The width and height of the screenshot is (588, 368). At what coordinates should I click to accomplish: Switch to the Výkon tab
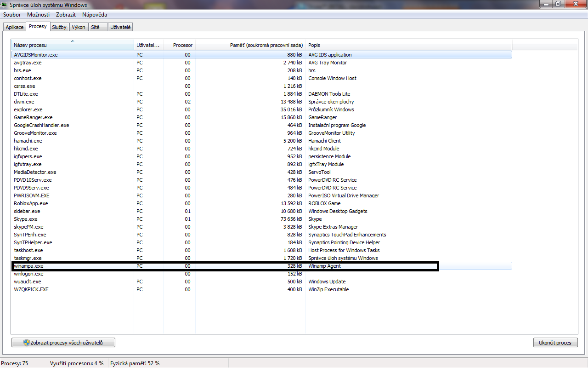point(79,27)
